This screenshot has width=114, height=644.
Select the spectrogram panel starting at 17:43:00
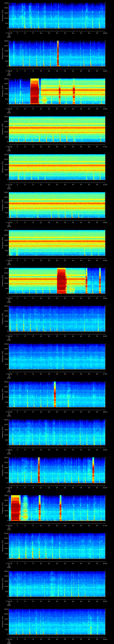click(x=57, y=243)
